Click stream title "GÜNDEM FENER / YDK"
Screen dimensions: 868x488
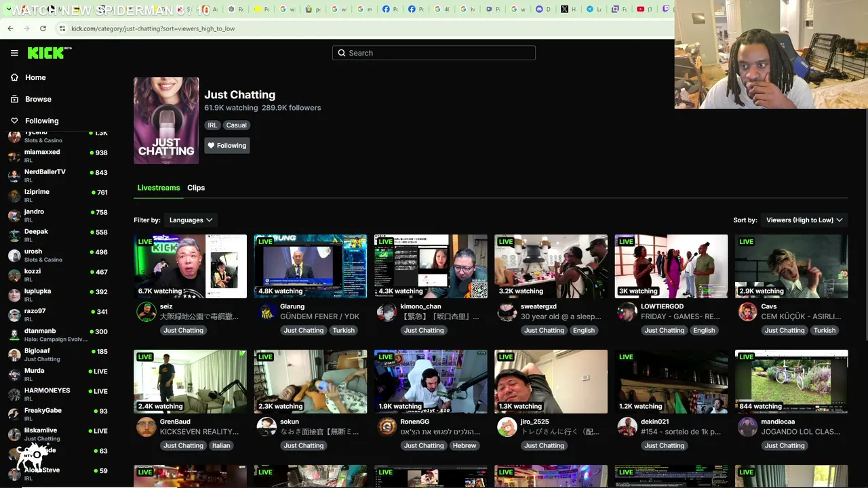click(320, 317)
